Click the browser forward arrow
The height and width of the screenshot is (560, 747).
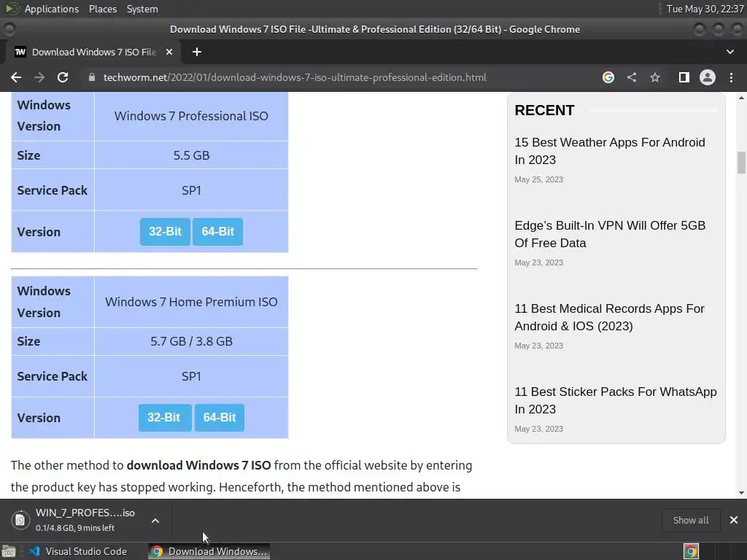point(39,77)
